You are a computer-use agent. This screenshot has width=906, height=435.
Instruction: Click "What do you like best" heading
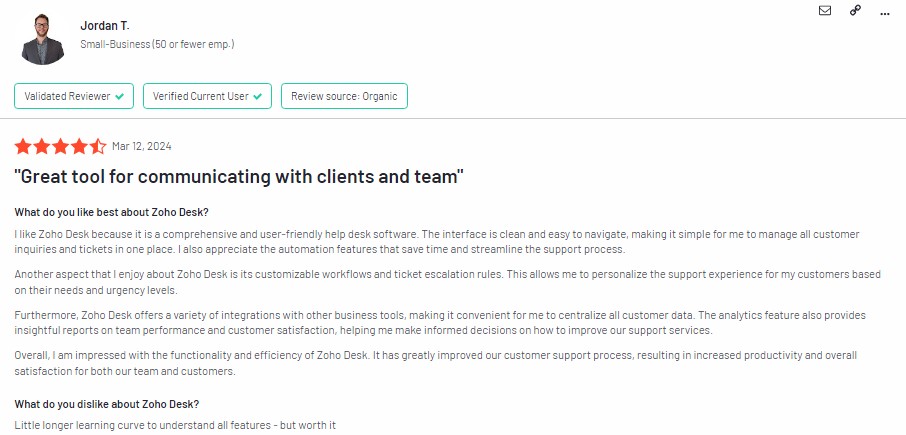(111, 212)
